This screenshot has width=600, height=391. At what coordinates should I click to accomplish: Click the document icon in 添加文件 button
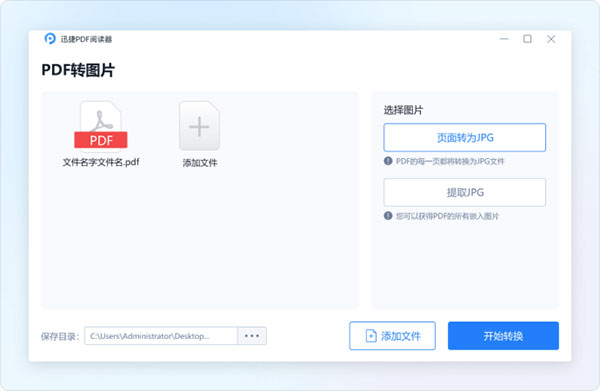371,336
